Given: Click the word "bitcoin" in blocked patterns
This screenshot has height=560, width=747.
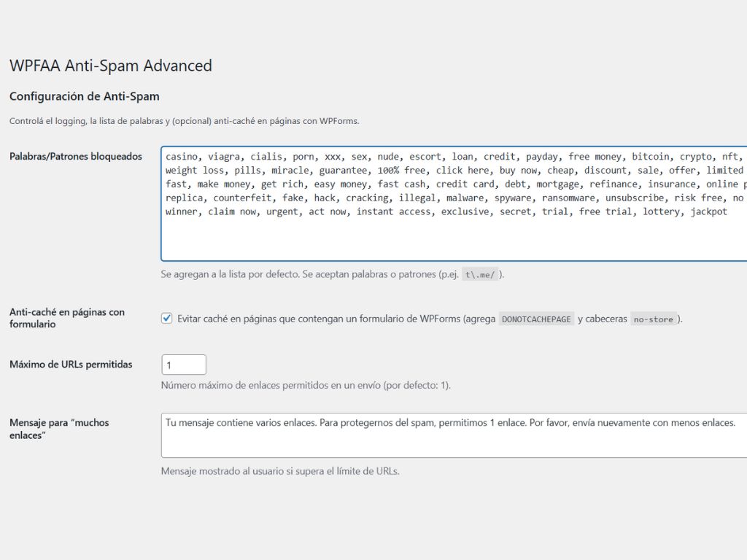Looking at the screenshot, I should coord(652,156).
